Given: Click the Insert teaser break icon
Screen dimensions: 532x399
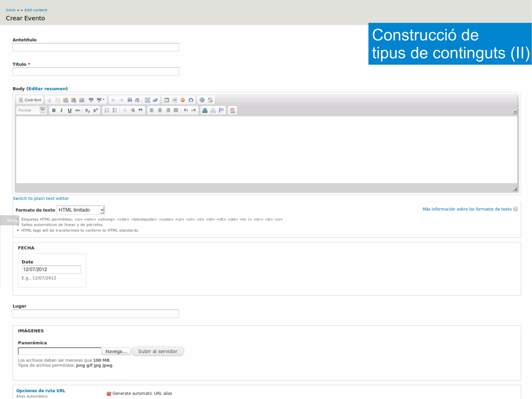Looking at the screenshot, I should point(232,110).
